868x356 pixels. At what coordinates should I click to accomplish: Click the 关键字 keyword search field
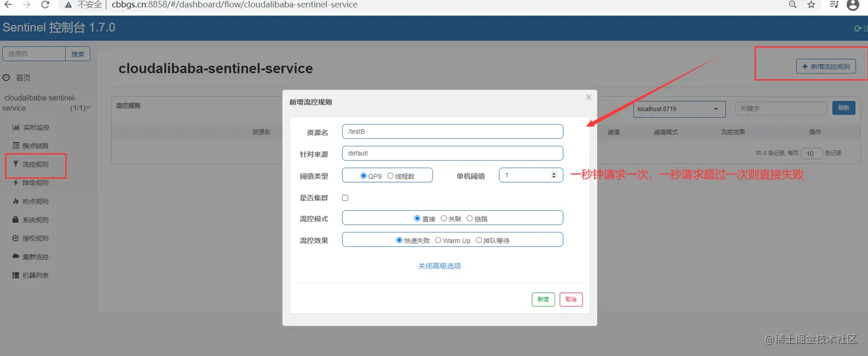(x=781, y=108)
